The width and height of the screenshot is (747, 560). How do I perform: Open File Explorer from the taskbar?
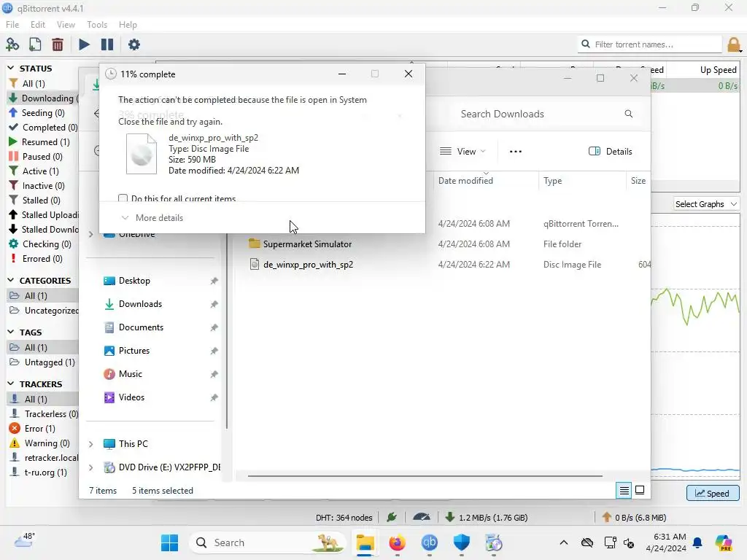coord(365,542)
